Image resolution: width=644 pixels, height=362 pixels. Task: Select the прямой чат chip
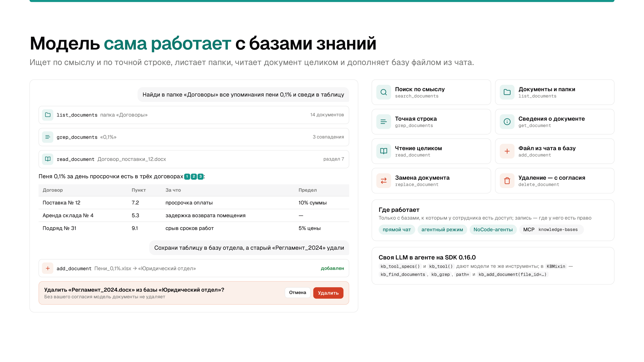tap(397, 230)
